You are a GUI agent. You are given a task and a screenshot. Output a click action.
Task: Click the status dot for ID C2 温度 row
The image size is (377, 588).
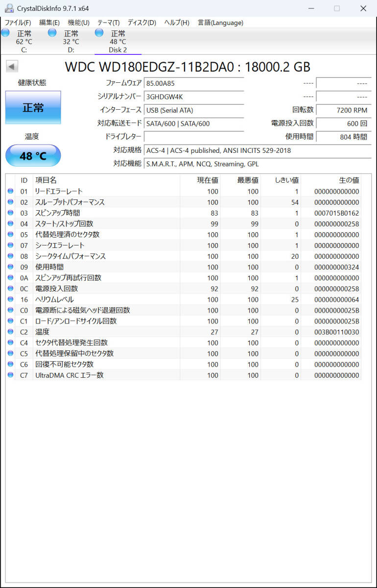pyautogui.click(x=11, y=332)
